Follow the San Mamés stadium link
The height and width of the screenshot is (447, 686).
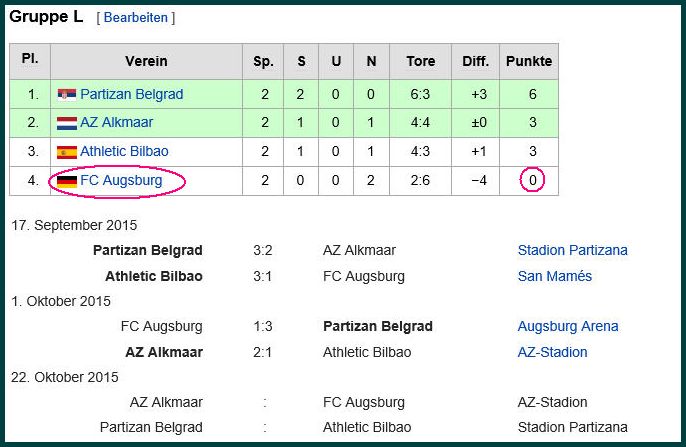tap(555, 276)
